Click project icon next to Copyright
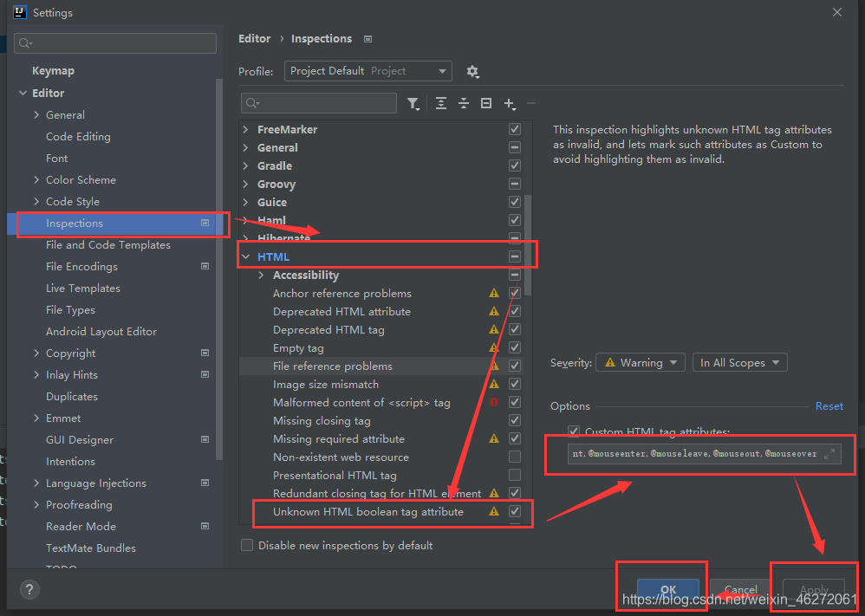Screen dimensions: 865x616 point(205,353)
